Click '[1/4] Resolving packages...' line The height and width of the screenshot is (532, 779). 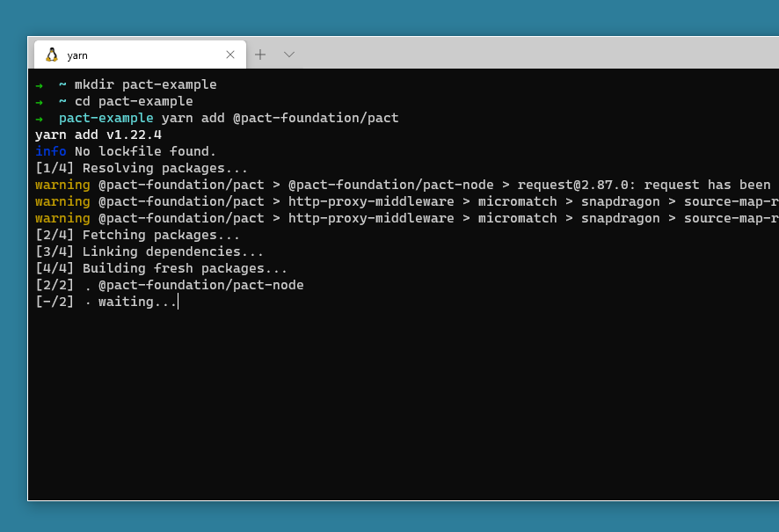click(142, 168)
